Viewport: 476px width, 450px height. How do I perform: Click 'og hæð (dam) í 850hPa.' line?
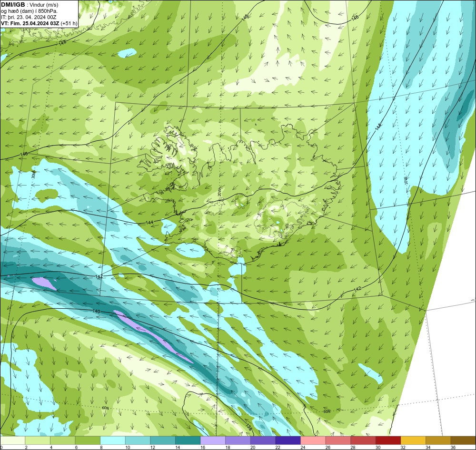tap(30, 11)
